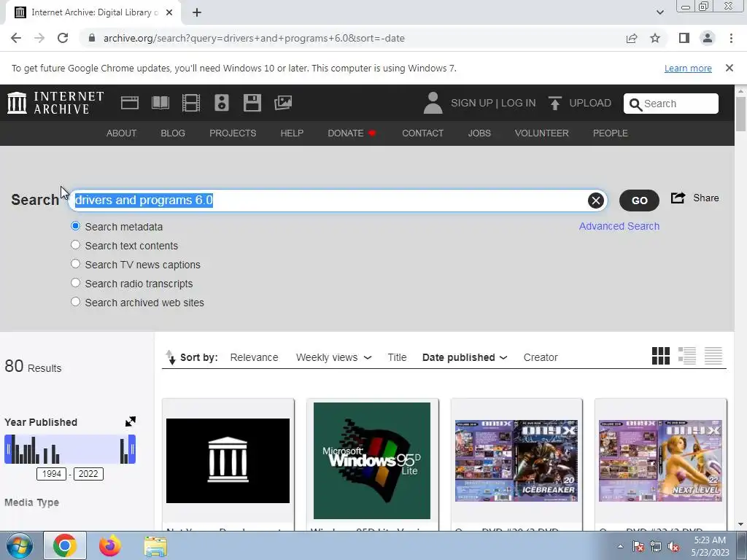Click the UPLOAD link
Screen dimensions: 747x560
(590, 103)
